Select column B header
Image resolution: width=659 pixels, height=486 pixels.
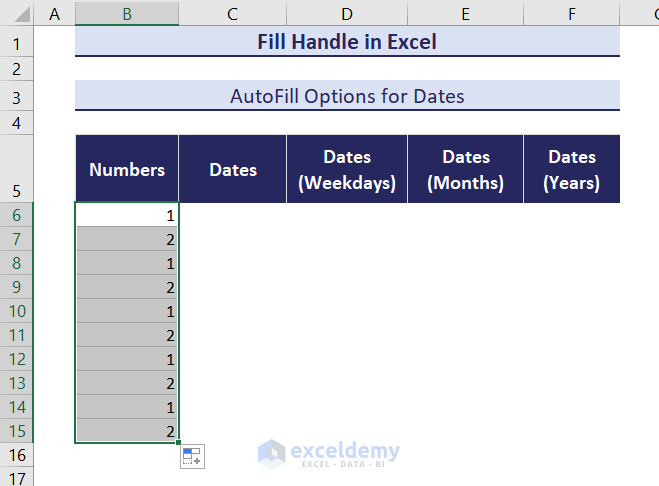(127, 13)
